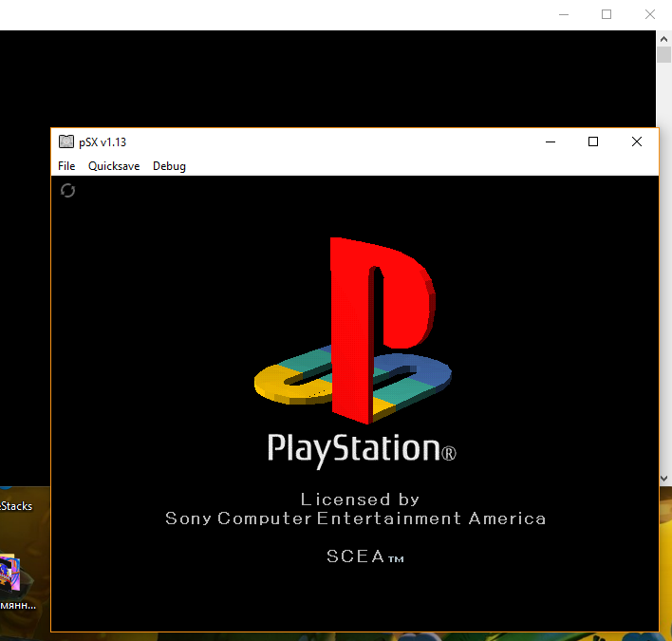Viewport: 672px width, 641px height.
Task: Maximize the pSX v1.13 window
Action: click(593, 141)
